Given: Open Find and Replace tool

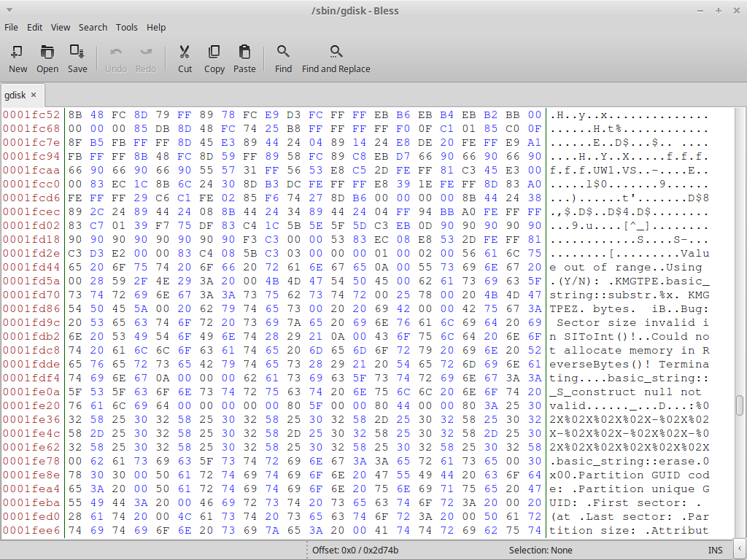Looking at the screenshot, I should (336, 58).
